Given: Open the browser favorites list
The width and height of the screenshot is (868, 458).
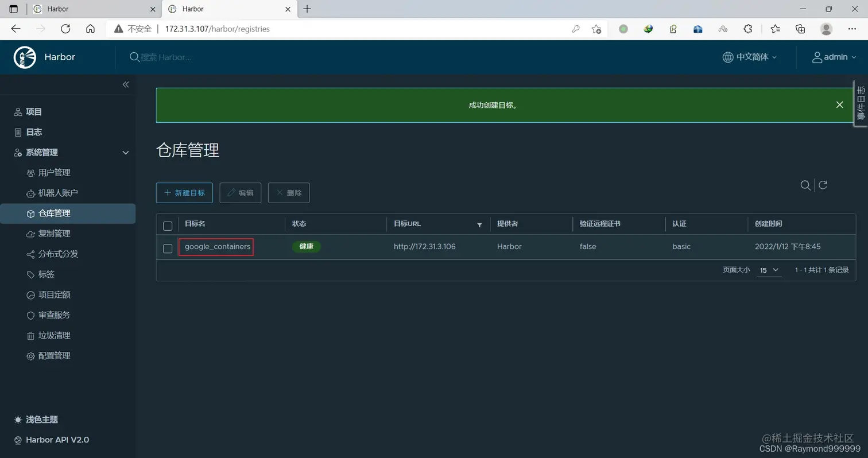Looking at the screenshot, I should point(776,29).
